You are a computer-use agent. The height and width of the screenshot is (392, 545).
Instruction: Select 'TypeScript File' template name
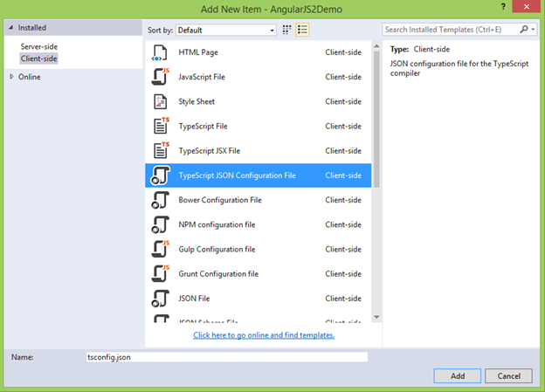[203, 126]
